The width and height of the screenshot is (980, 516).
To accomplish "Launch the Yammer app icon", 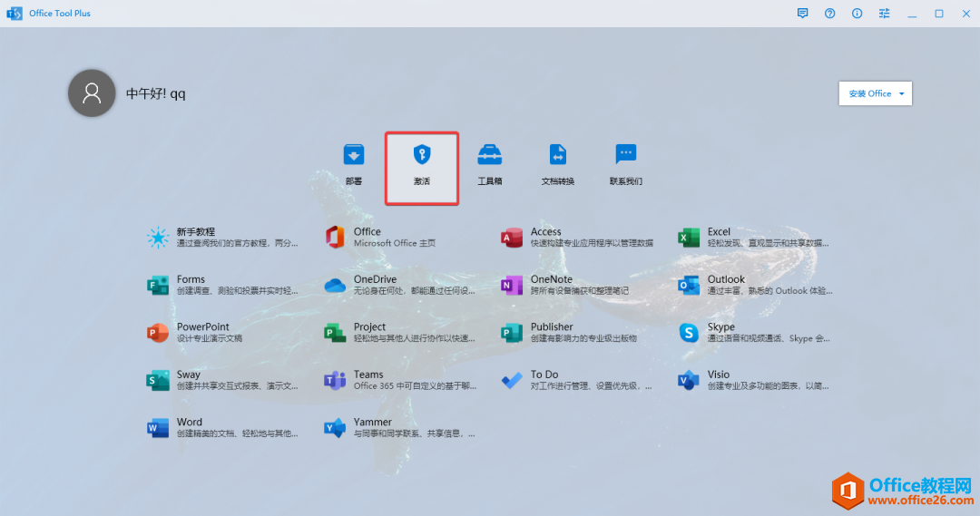I will tap(335, 428).
